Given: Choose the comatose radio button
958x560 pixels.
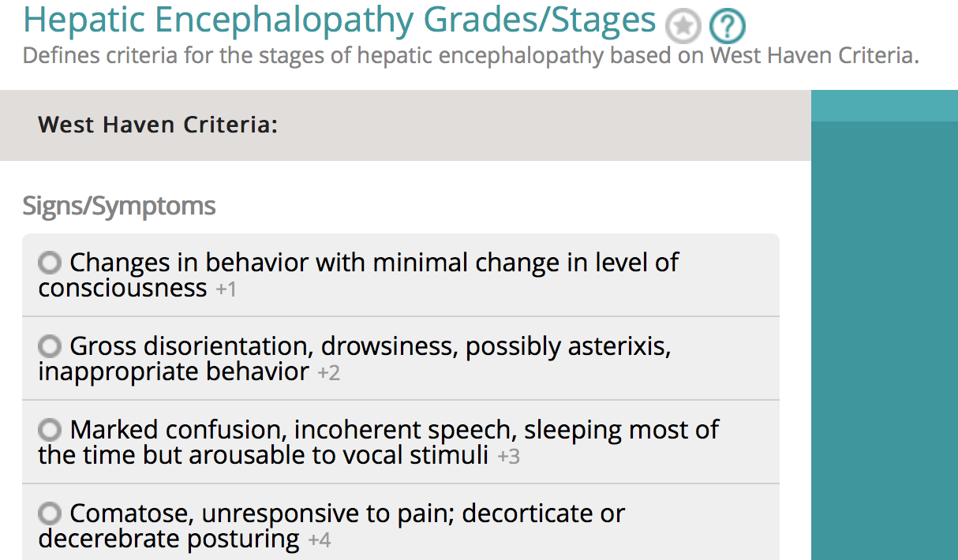Looking at the screenshot, I should 50,513.
